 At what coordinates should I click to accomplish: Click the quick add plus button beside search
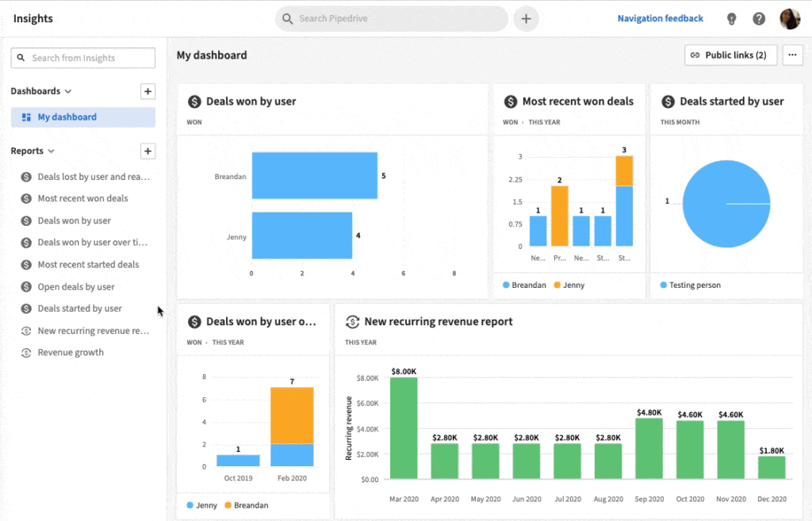click(x=526, y=19)
